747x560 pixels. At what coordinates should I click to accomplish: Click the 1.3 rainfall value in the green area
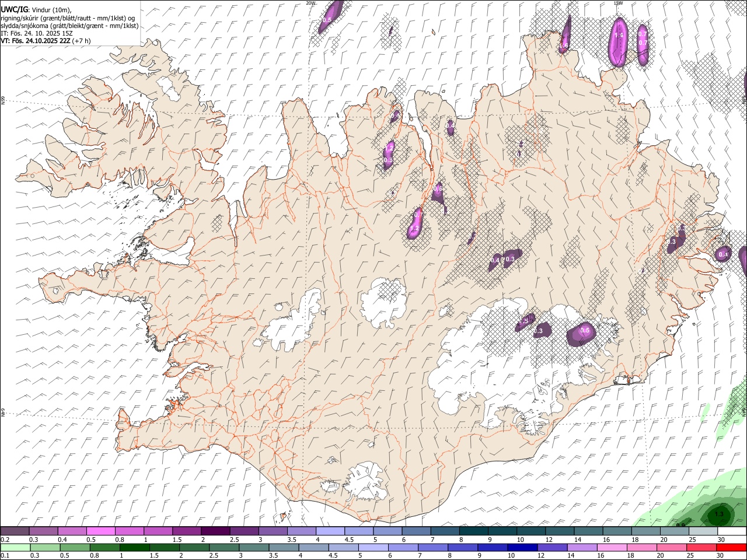pos(719,514)
